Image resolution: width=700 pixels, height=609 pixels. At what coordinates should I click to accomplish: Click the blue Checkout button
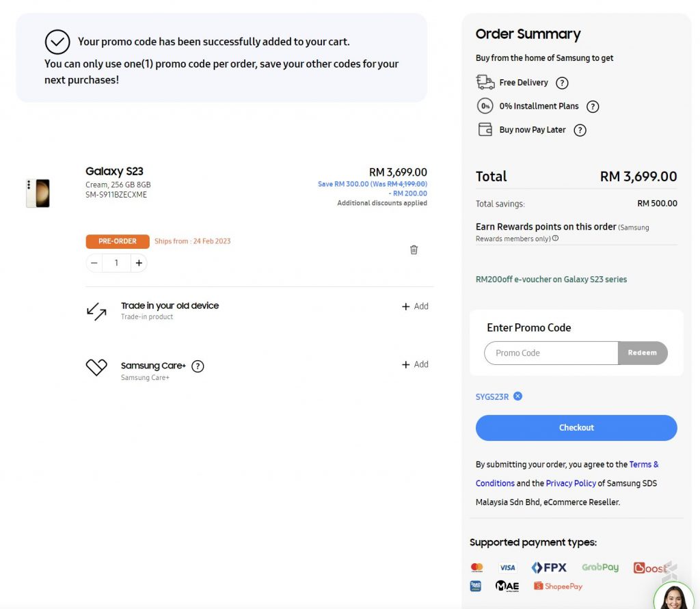pyautogui.click(x=576, y=428)
